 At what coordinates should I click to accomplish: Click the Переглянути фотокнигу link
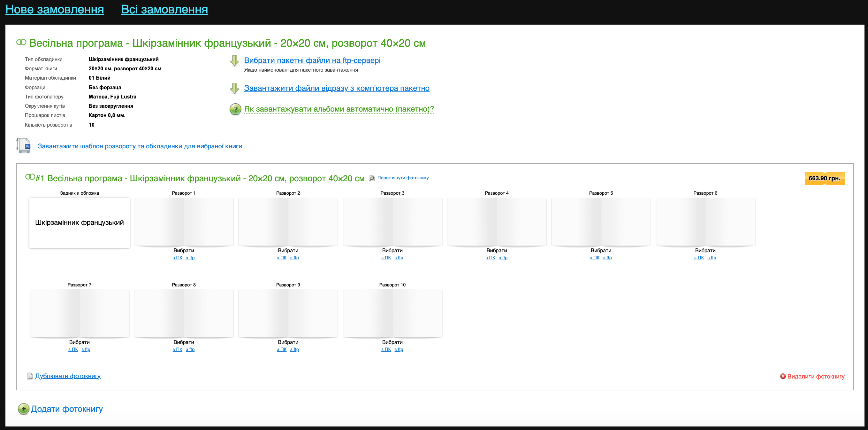tap(403, 178)
